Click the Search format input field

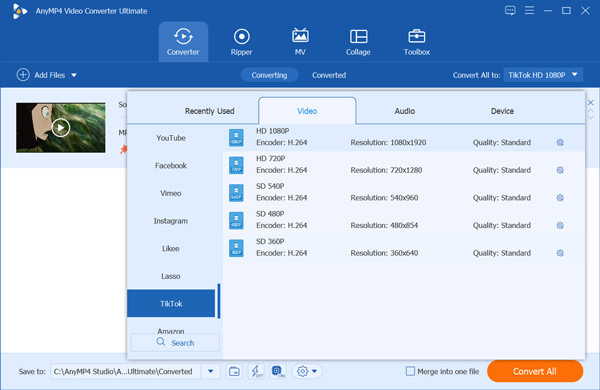coord(175,343)
